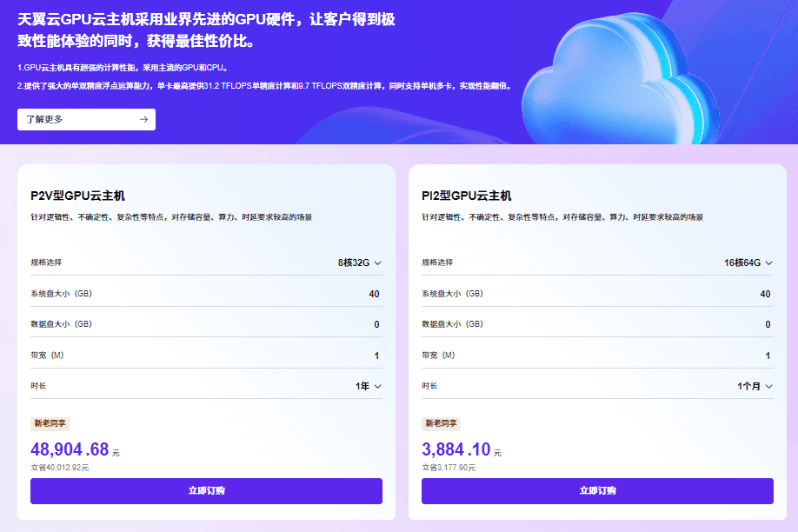Screen dimensions: 798x532
Task: Click banner line starting 1.GPU云主机具有超强的计算性能
Action: point(123,68)
